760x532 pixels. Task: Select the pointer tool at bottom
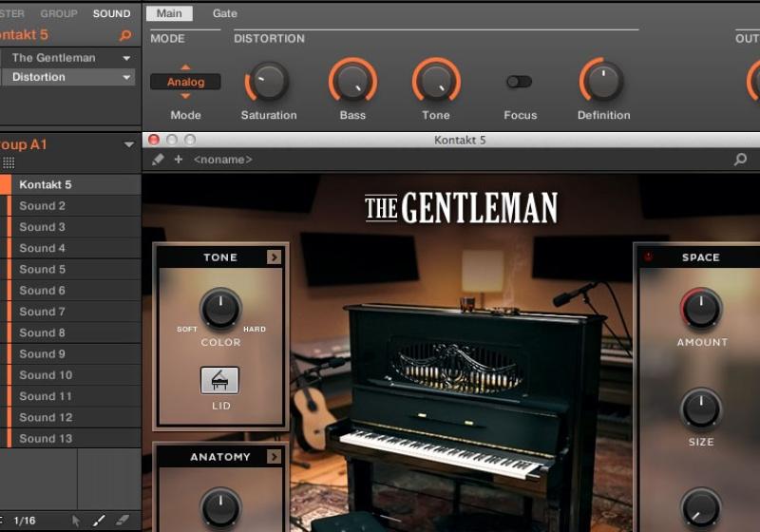click(x=77, y=521)
